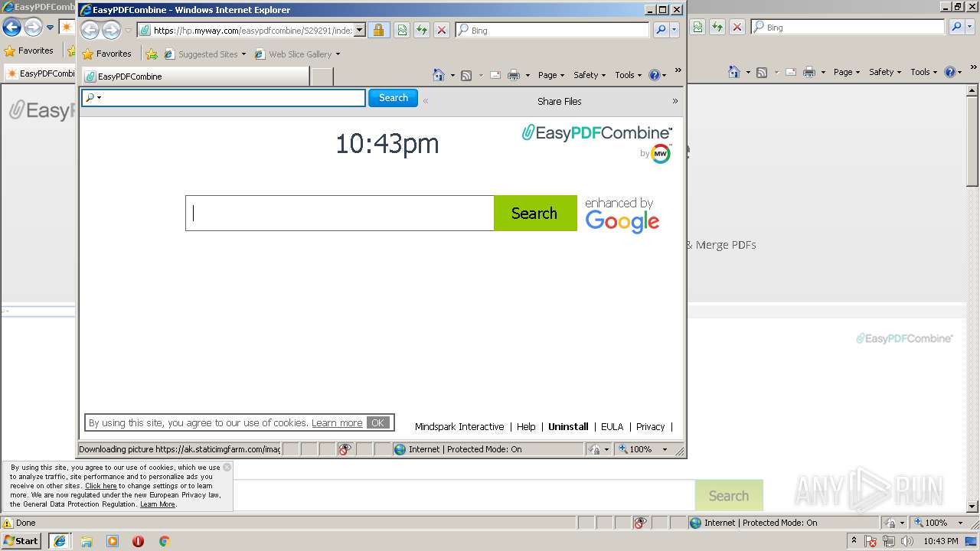This screenshot has height=551, width=980.
Task: Open Windows Media Player from taskbar
Action: pyautogui.click(x=113, y=541)
